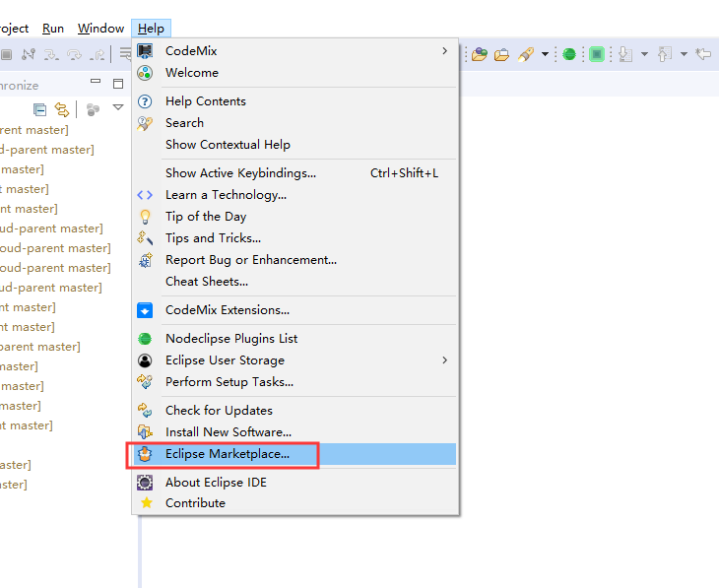Select the tree row "ster]"

point(14,485)
